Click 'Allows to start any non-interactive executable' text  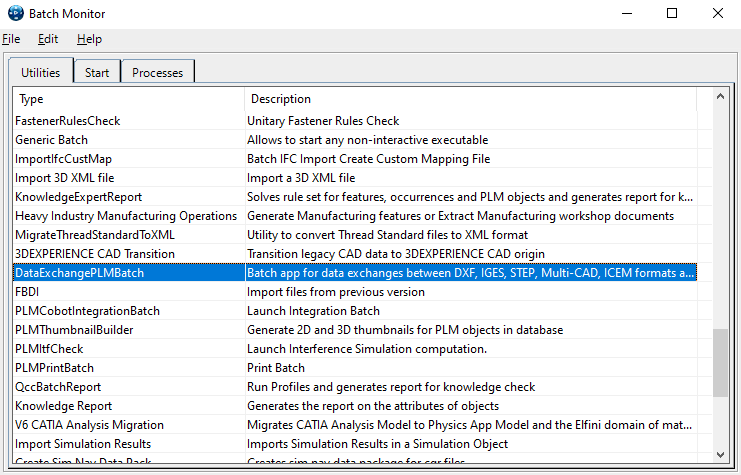(x=368, y=140)
